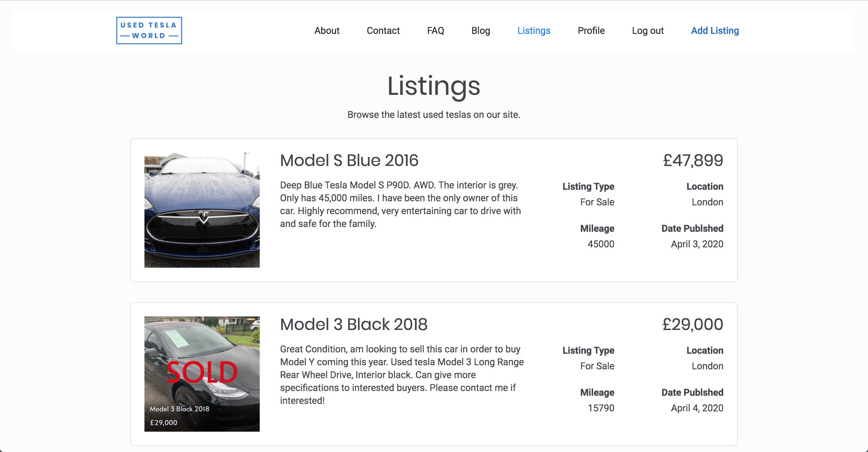Log out of the site
Screen dimensions: 868x452
click(648, 30)
